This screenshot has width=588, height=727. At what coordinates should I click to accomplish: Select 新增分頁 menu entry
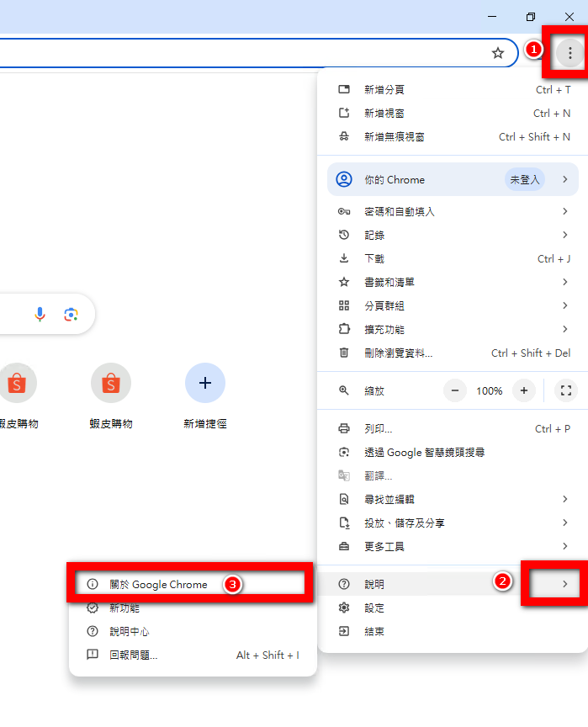(x=453, y=89)
